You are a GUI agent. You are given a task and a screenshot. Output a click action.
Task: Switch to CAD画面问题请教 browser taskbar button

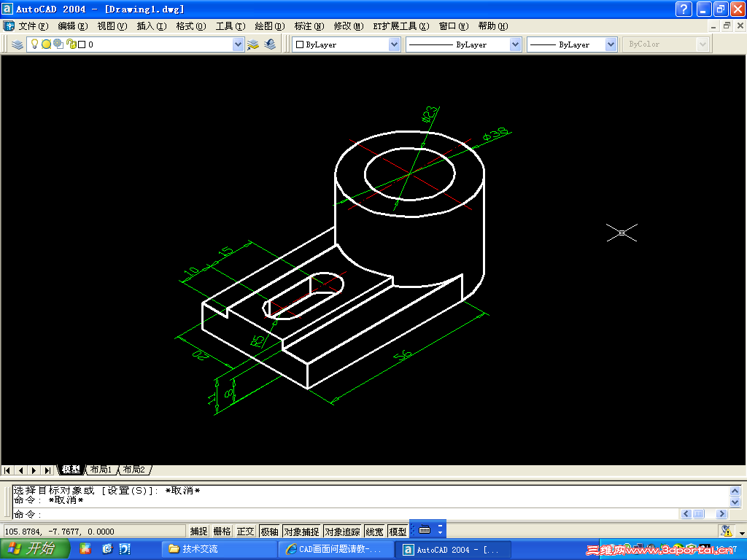pyautogui.click(x=336, y=550)
